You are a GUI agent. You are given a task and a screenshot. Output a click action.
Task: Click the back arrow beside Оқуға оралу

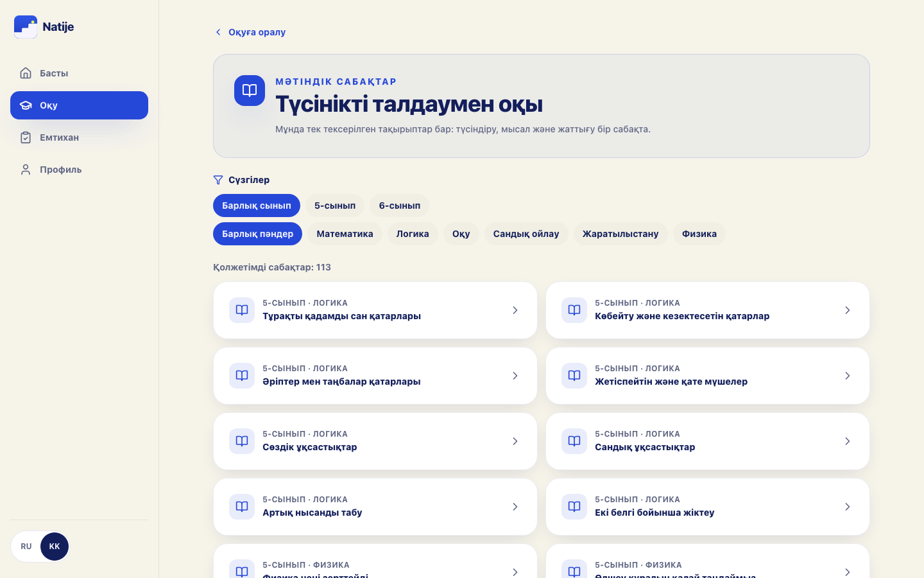(218, 32)
